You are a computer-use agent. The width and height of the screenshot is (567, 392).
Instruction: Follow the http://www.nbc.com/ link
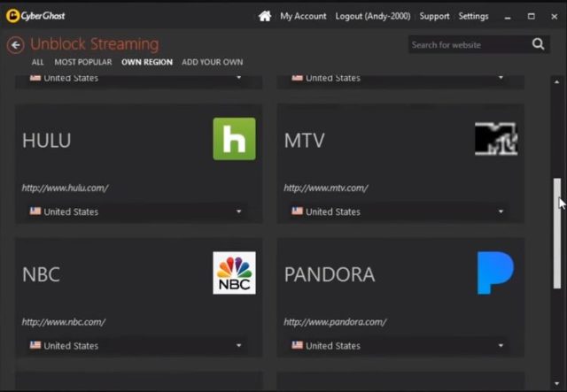[64, 322]
